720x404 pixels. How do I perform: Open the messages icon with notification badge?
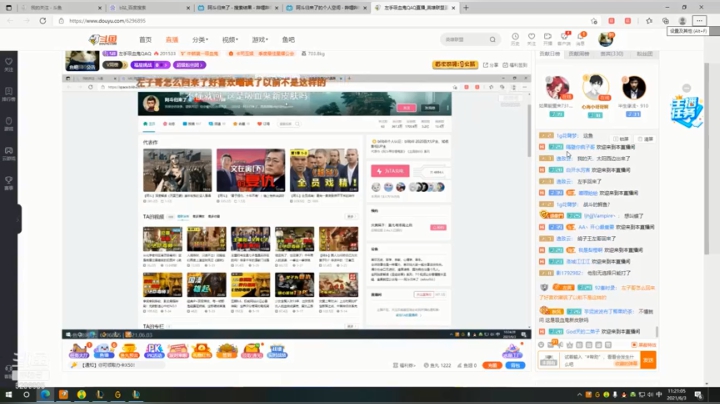tap(581, 39)
